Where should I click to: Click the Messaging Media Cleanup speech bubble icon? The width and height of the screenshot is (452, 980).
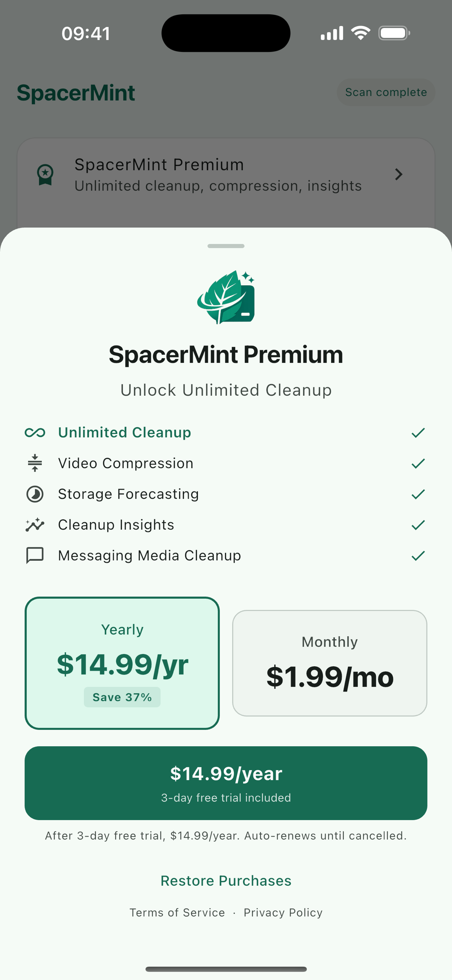click(34, 555)
